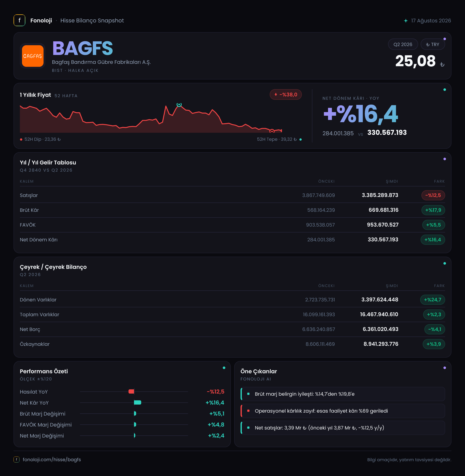Click the 1 Yıllık Fiyat chart title

36,95
